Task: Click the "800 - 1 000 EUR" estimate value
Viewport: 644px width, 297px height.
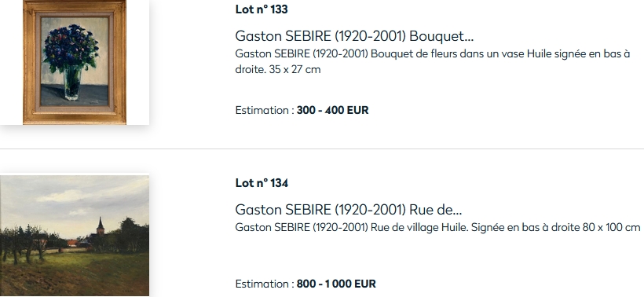Action: pyautogui.click(x=336, y=284)
